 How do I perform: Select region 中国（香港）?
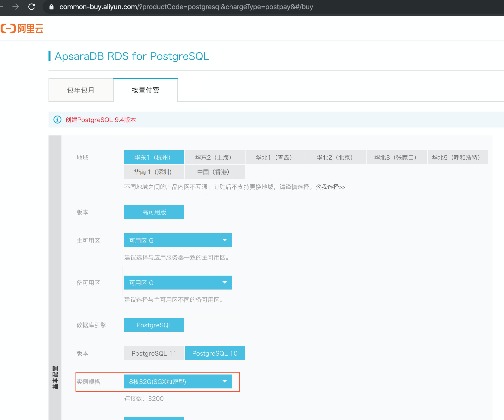[x=215, y=172]
